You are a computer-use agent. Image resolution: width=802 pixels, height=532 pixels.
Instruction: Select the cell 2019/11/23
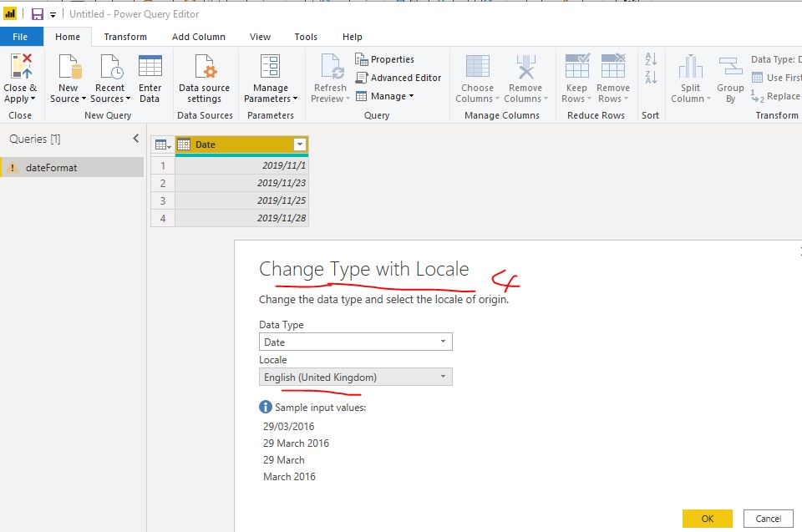242,183
